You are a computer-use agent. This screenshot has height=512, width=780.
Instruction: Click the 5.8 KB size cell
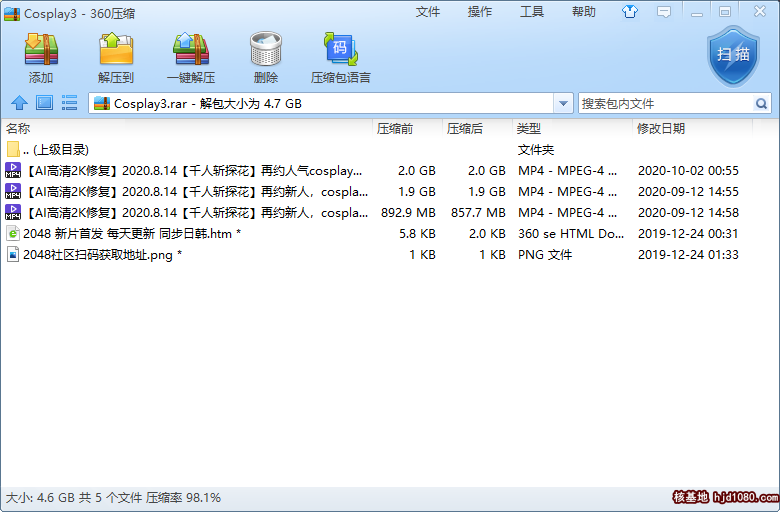(417, 233)
